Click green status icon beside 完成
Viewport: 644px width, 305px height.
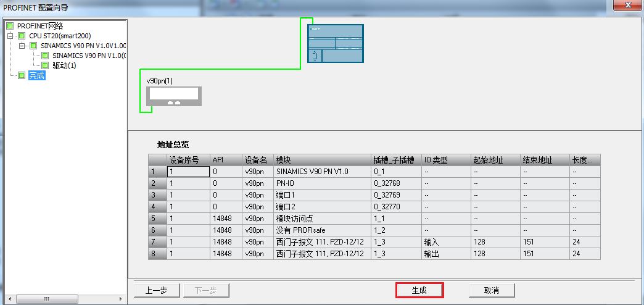coord(22,76)
